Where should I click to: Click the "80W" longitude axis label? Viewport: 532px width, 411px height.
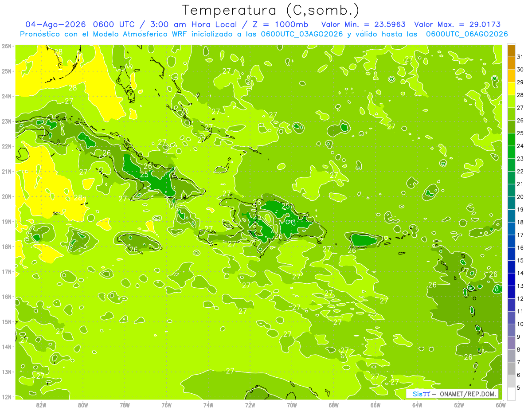pos(83,405)
